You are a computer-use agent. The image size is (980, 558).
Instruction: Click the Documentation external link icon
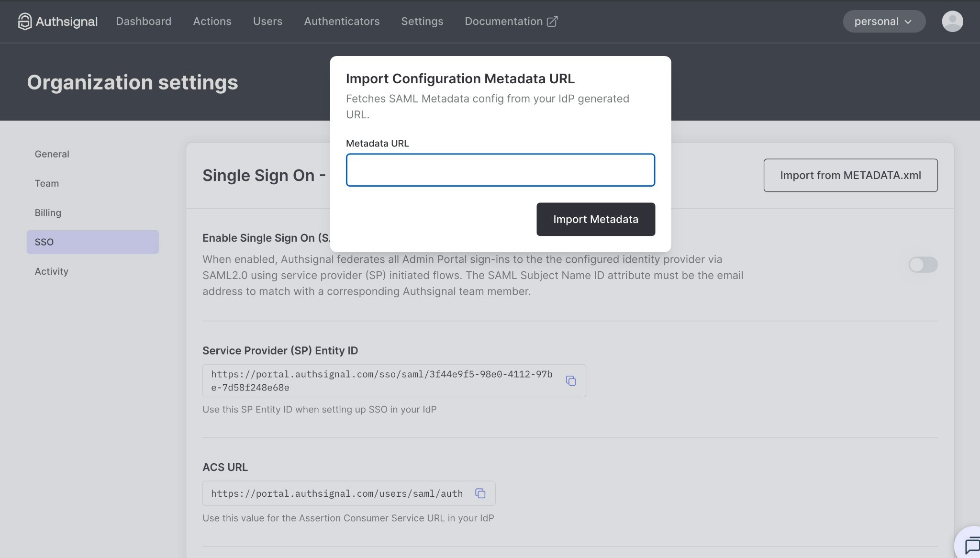point(552,21)
